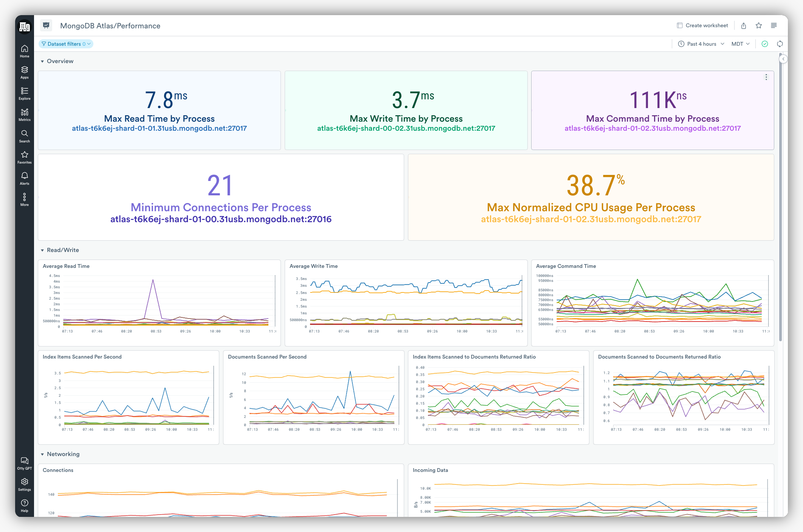Open Help in the sidebar

(25, 506)
